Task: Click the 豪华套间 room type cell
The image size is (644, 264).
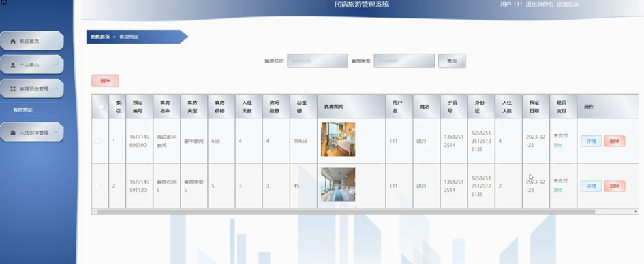Action: click(x=194, y=141)
